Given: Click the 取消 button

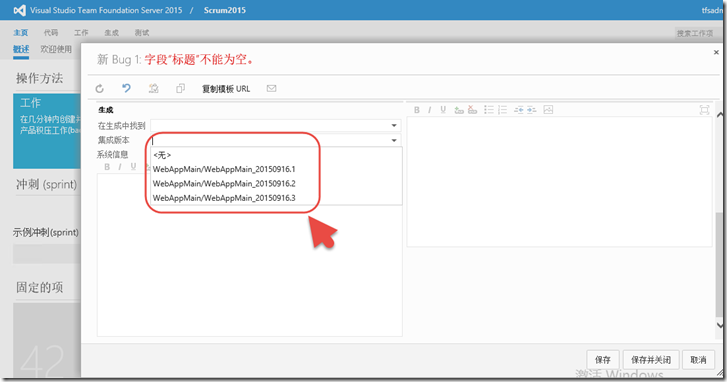Looking at the screenshot, I should (698, 360).
